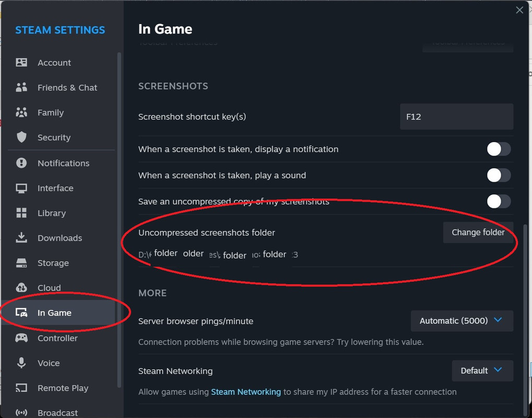
Task: Click the MORE section heading
Action: [152, 293]
